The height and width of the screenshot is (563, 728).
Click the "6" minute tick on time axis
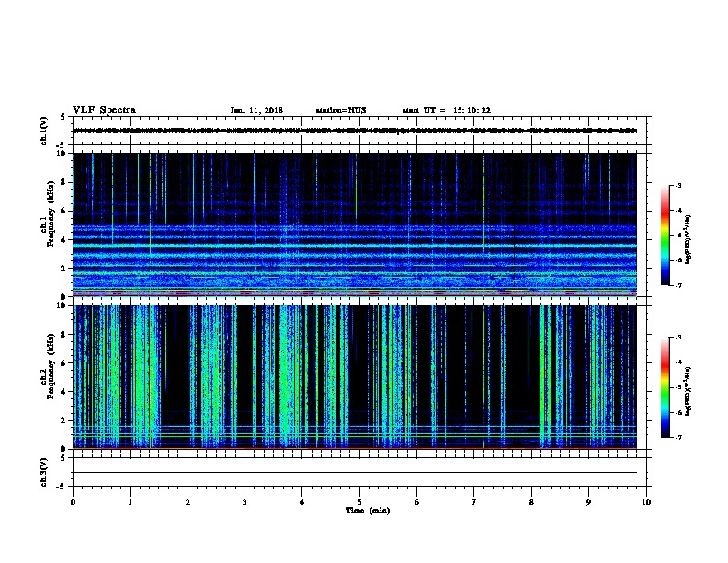coord(417,502)
